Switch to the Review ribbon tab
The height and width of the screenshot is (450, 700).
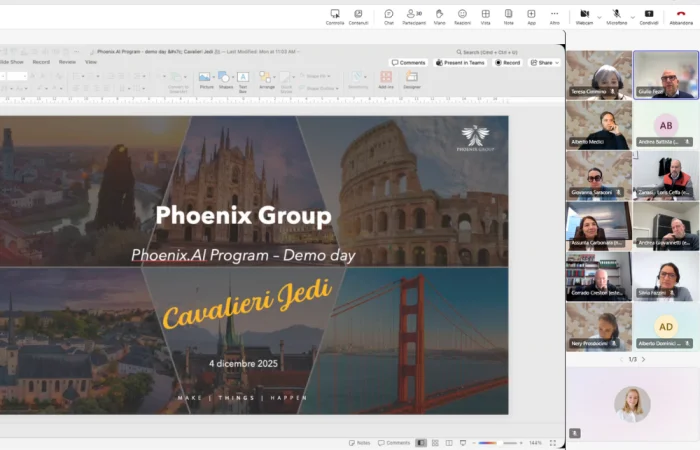point(67,62)
